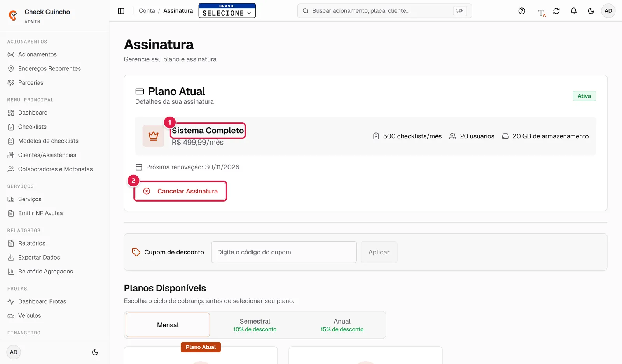Click the Aplicar coupon button
622x364 pixels.
pos(379,252)
